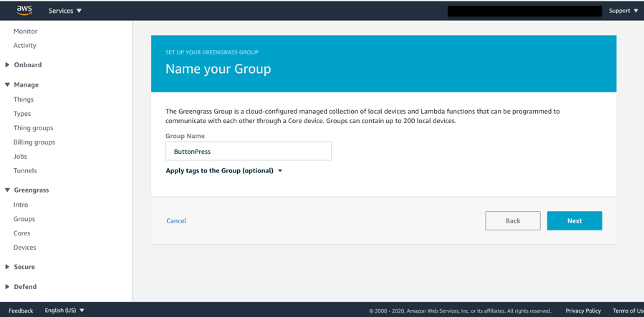Go to Types under Manage

[22, 114]
